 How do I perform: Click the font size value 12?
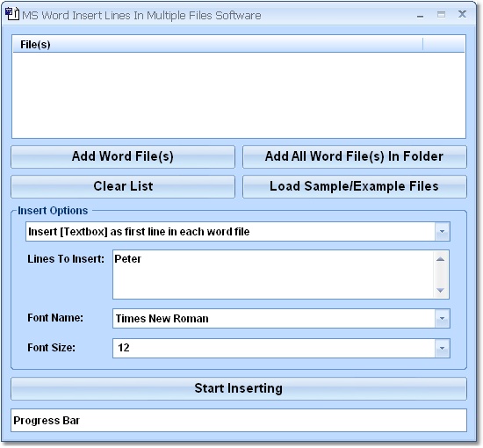coord(124,348)
